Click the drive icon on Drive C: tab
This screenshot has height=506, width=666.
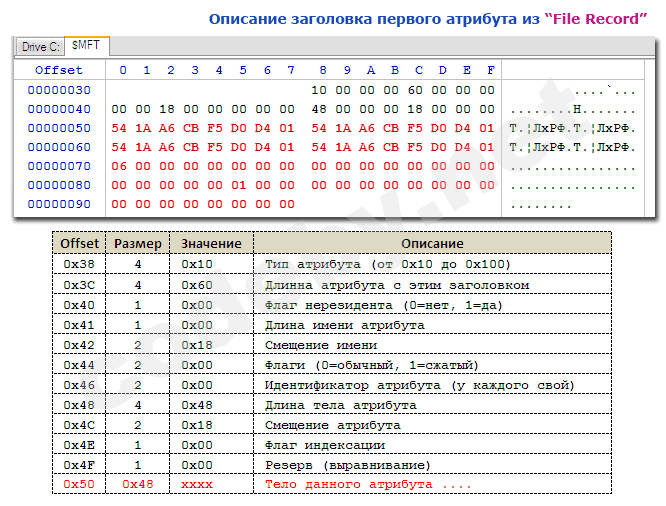pyautogui.click(x=25, y=47)
